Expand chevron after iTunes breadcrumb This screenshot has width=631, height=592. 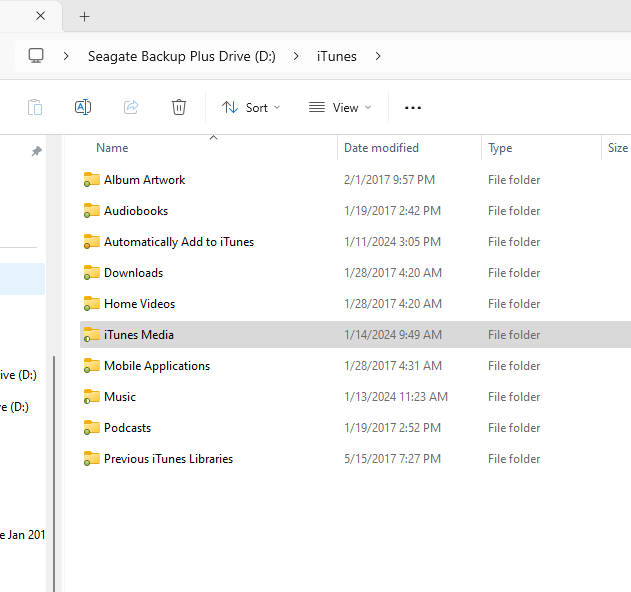click(377, 56)
